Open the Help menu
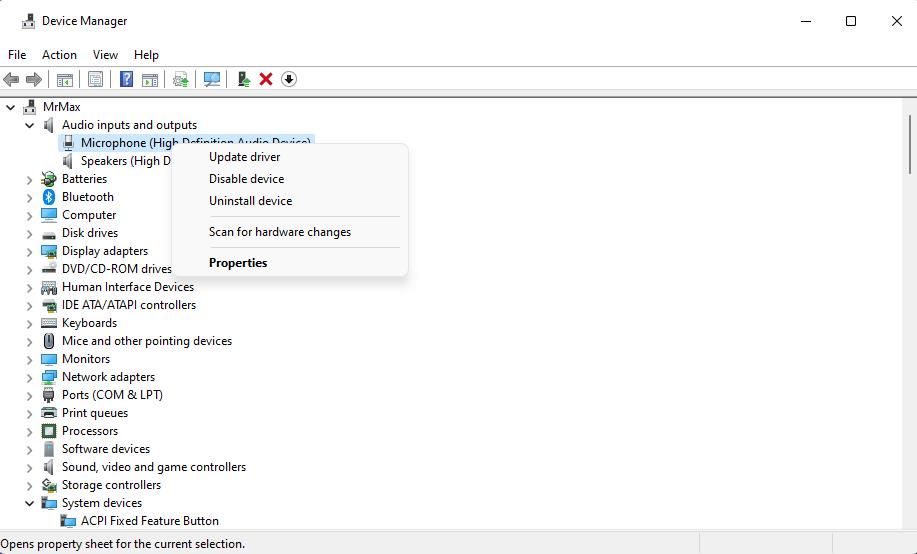This screenshot has width=917, height=554. coord(146,54)
